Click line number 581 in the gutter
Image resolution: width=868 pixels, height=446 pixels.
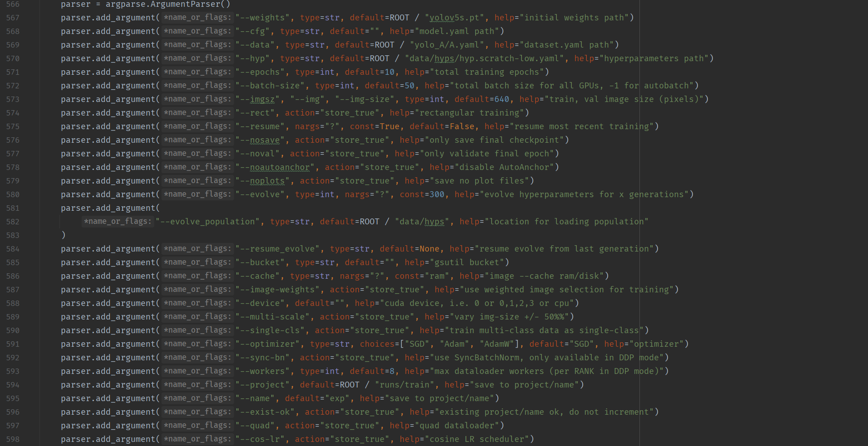[x=13, y=208]
